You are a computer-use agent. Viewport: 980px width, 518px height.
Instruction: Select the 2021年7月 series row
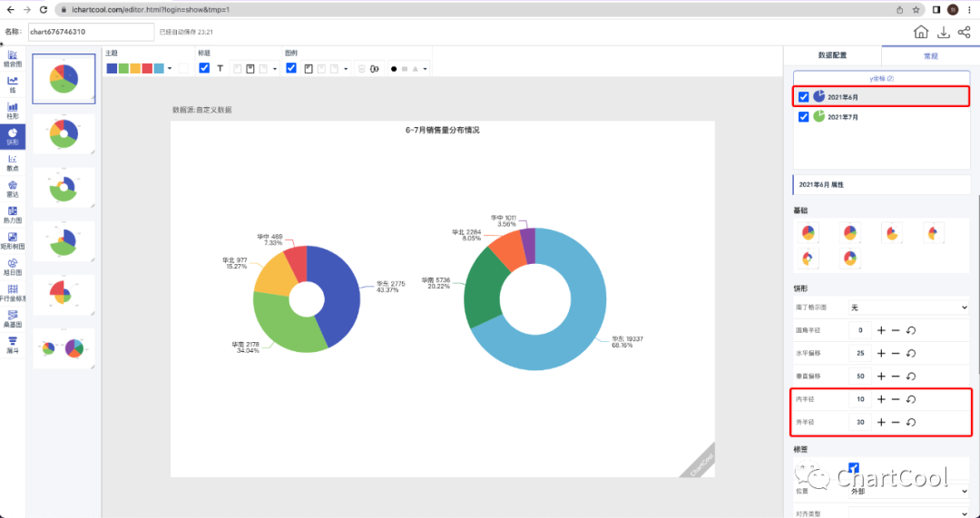click(x=881, y=117)
